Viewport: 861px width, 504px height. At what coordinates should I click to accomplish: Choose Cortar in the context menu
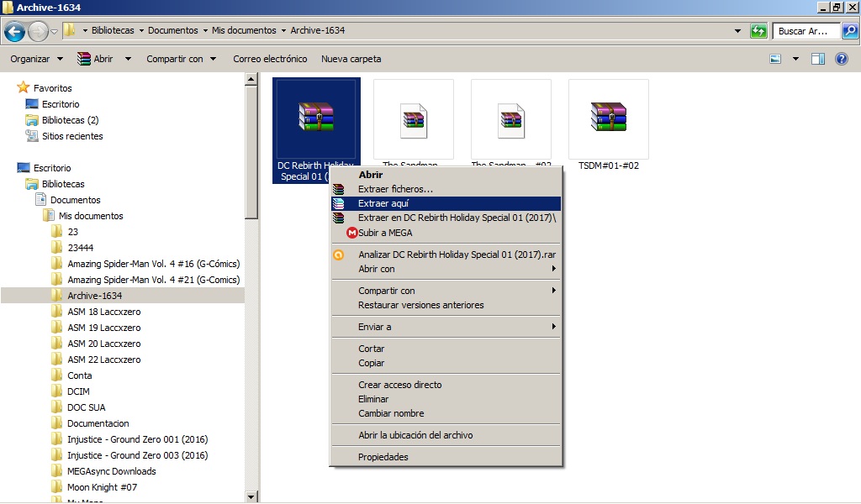(446, 349)
